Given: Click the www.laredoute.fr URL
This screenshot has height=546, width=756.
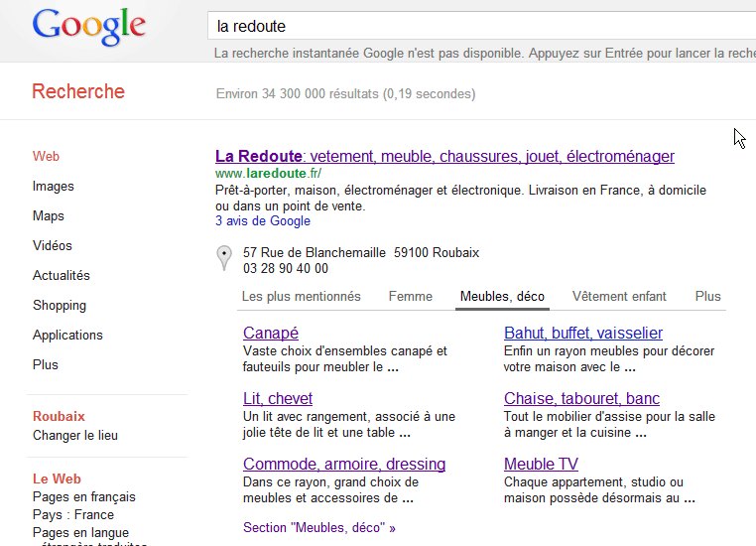Looking at the screenshot, I should tap(268, 173).
